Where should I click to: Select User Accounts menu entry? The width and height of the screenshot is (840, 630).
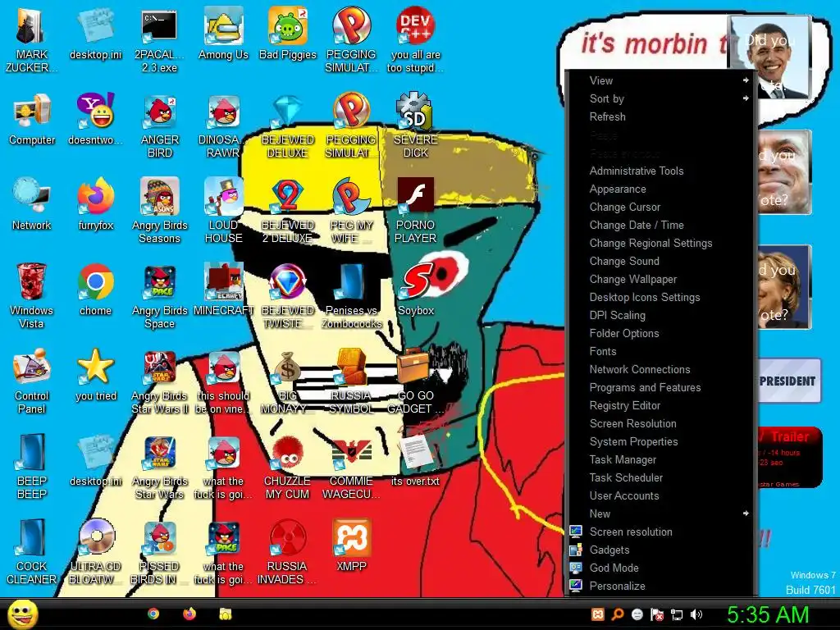[x=662, y=495]
